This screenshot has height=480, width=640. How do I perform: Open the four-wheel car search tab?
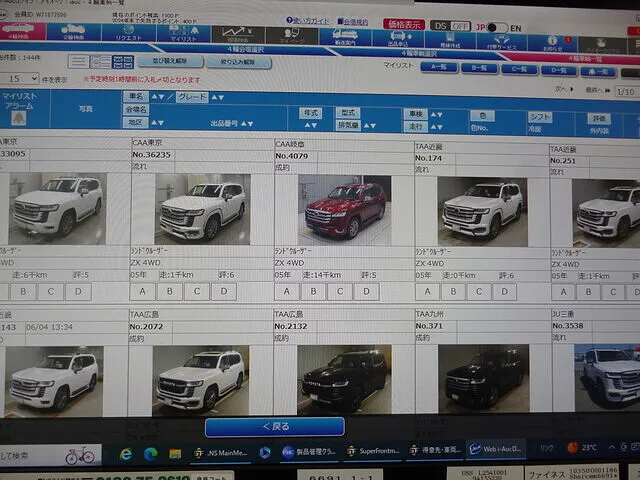(20, 31)
